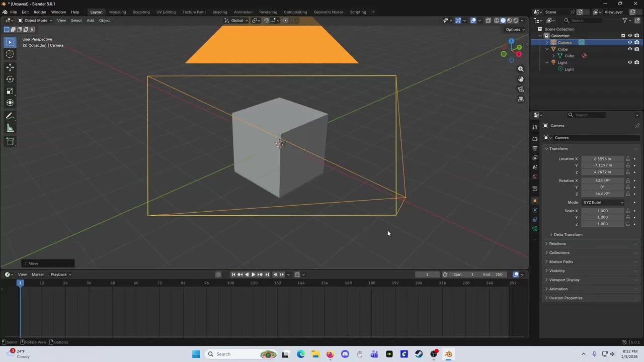
Task: Open Global transform orientation dropdown
Action: point(236,21)
